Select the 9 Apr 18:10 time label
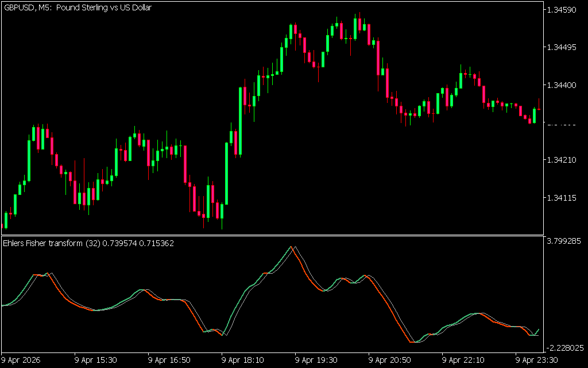The image size is (588, 368). point(243,360)
